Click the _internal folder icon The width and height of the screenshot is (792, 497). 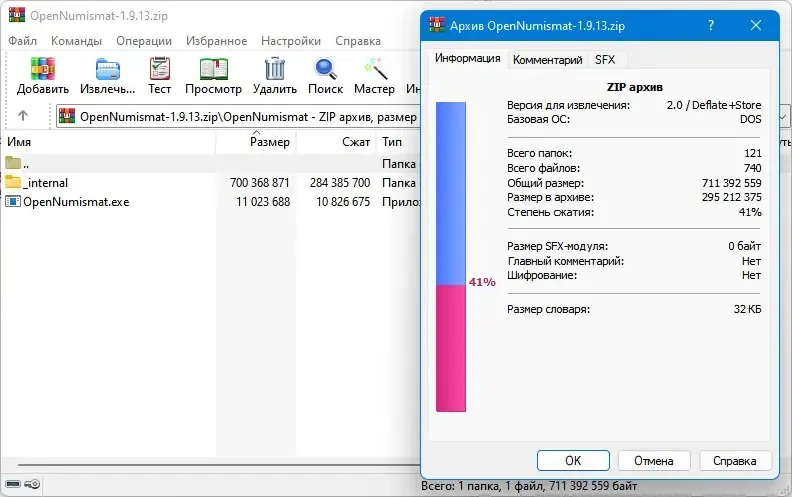point(13,182)
